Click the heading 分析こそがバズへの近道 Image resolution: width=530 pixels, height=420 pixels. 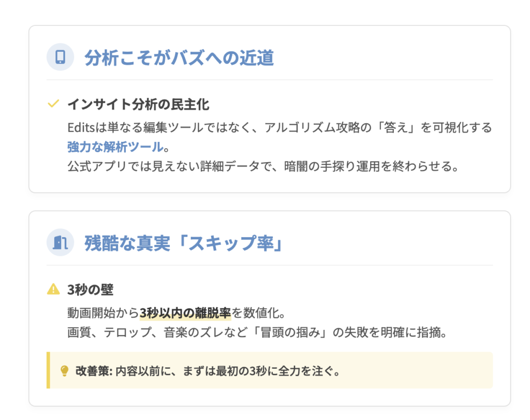click(x=179, y=58)
